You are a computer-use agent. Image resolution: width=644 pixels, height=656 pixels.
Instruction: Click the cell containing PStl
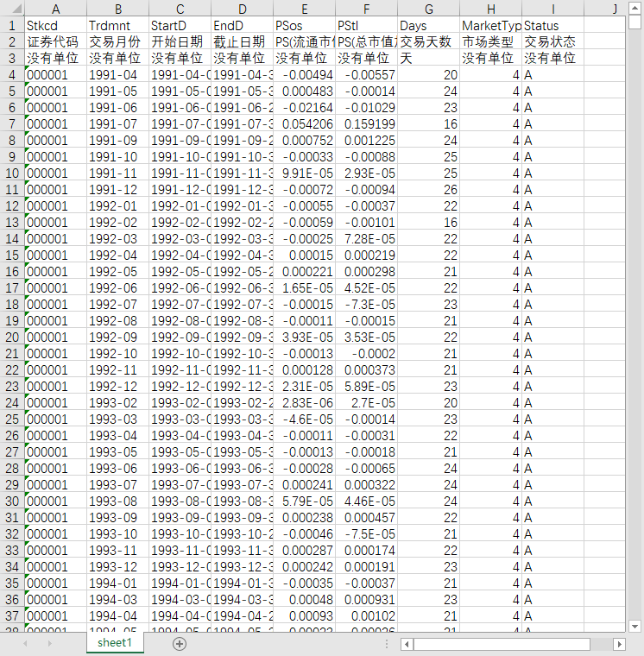point(367,26)
